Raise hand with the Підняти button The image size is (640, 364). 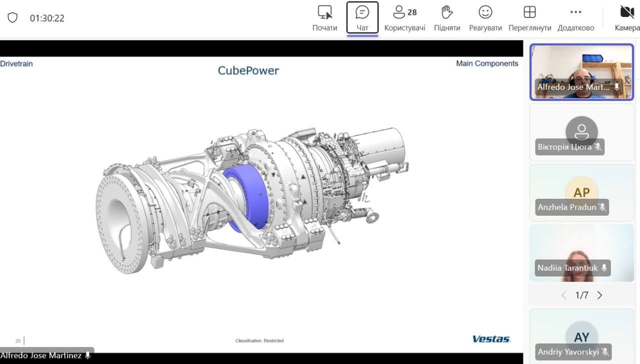447,18
